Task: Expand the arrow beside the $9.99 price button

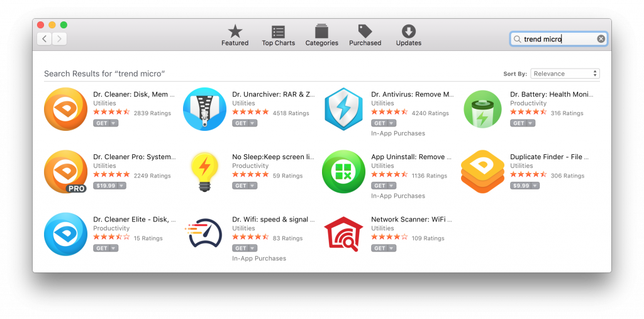Action: (535, 186)
